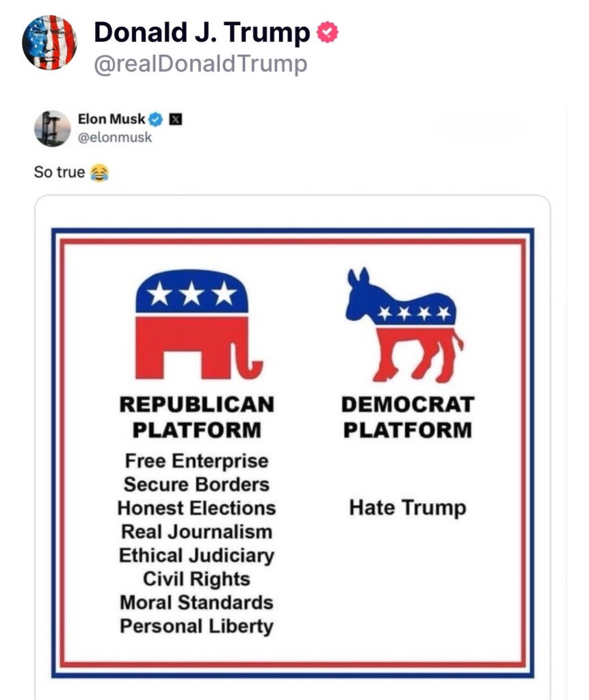The width and height of the screenshot is (589, 700).
Task: Click the Republican elephant logo
Action: point(196,324)
